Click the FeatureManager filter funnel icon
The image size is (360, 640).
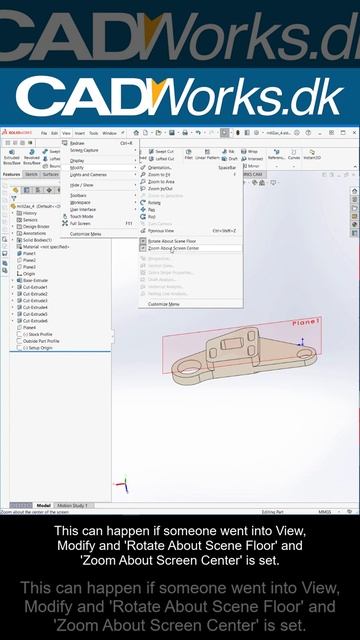coord(14,198)
